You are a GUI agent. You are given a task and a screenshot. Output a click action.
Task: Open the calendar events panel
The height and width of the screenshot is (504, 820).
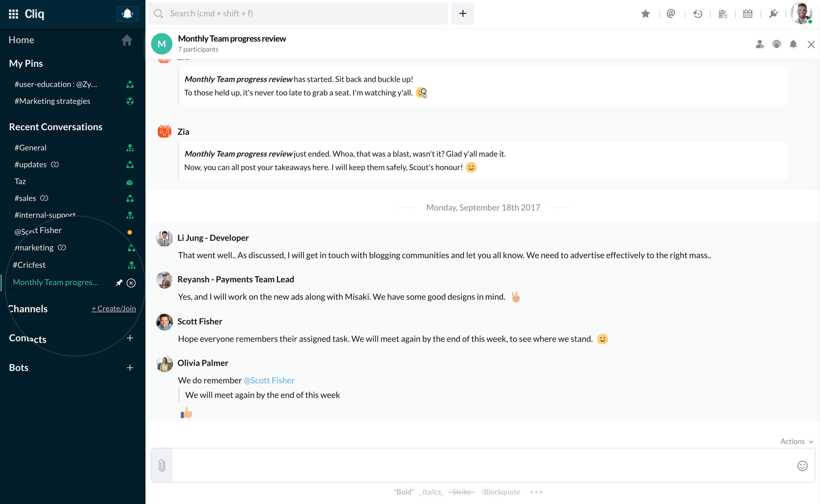[x=748, y=14]
